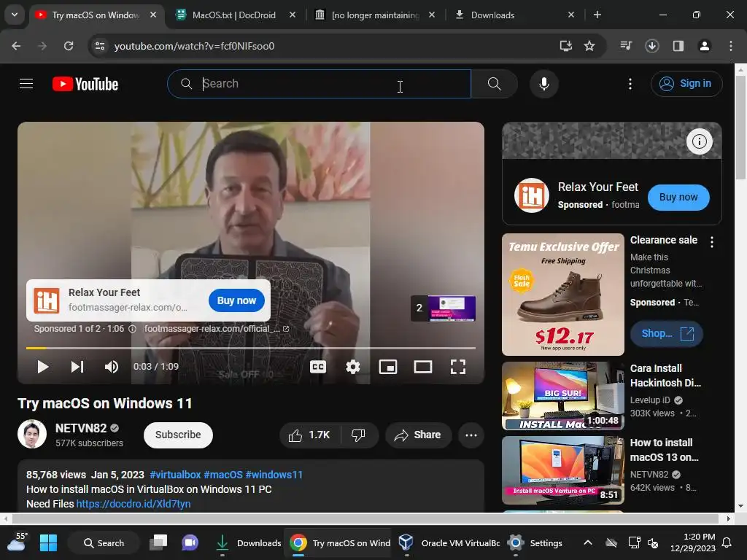Mute the video volume
This screenshot has width=747, height=560.
point(112,367)
